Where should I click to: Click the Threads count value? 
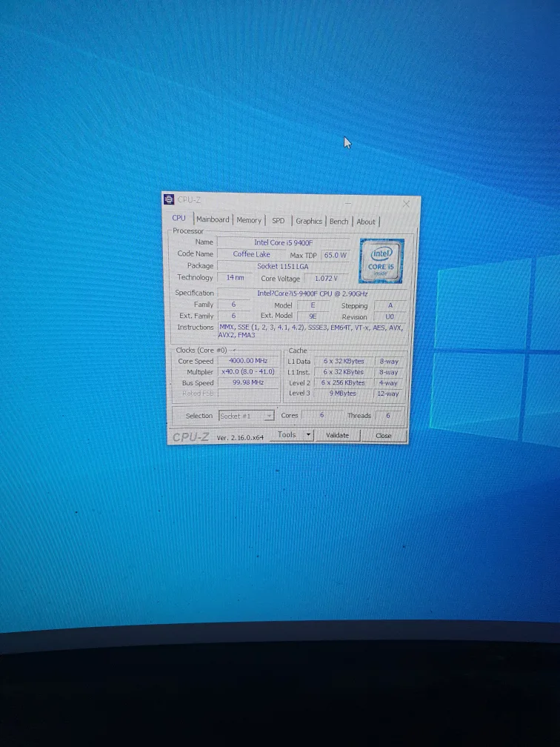(388, 416)
